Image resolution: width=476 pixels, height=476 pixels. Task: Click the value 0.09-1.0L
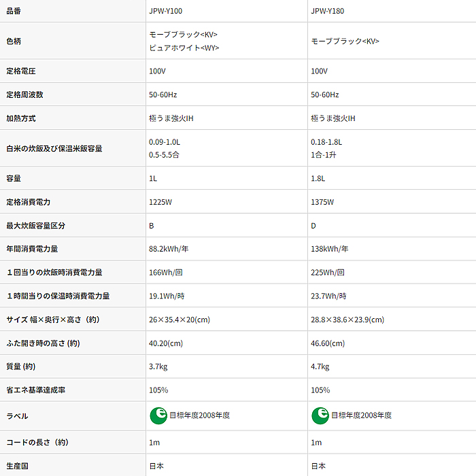click(x=165, y=141)
